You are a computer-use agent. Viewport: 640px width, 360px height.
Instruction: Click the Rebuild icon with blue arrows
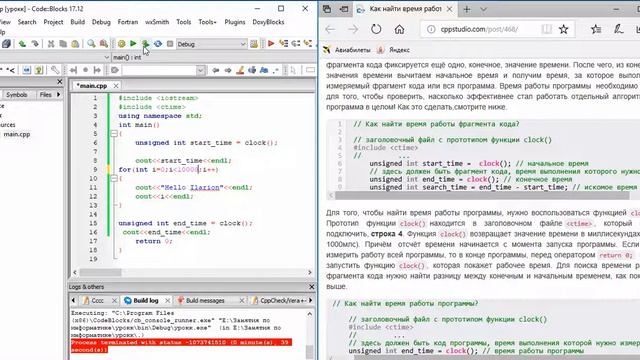tap(158, 44)
